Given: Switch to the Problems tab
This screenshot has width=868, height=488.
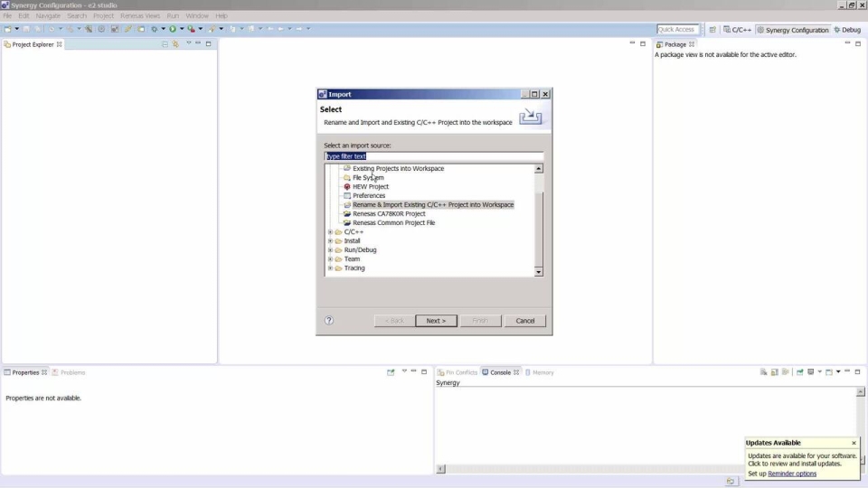Looking at the screenshot, I should coord(69,372).
